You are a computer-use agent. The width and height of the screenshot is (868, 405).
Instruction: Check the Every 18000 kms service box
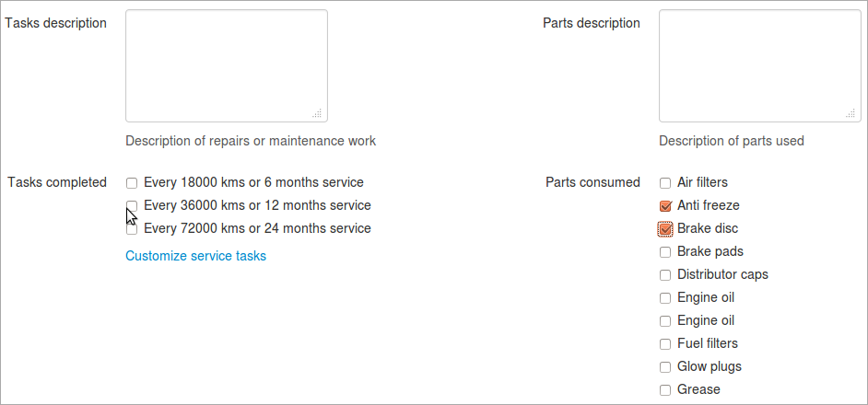click(x=131, y=182)
